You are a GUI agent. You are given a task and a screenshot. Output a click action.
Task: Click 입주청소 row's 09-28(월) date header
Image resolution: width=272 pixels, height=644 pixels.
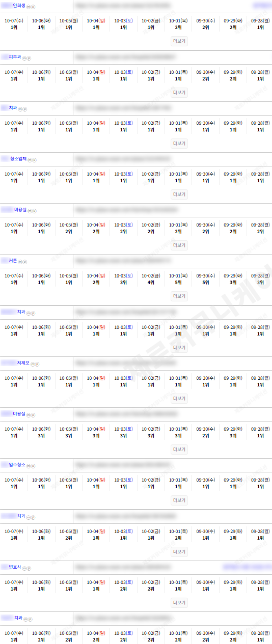(261, 480)
